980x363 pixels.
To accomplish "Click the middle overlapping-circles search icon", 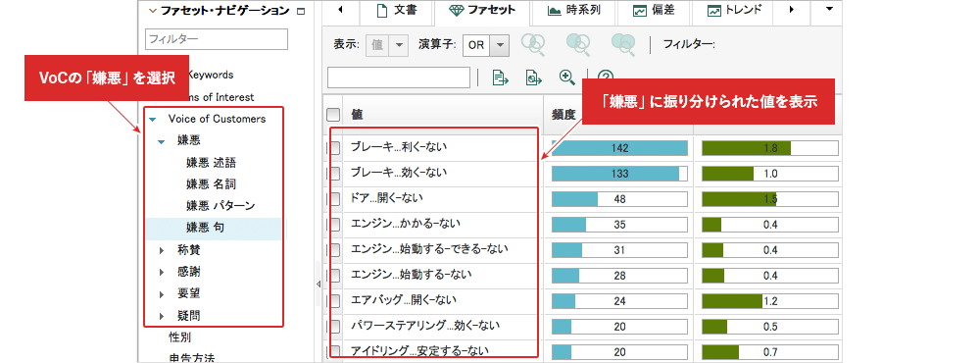I will tap(577, 44).
